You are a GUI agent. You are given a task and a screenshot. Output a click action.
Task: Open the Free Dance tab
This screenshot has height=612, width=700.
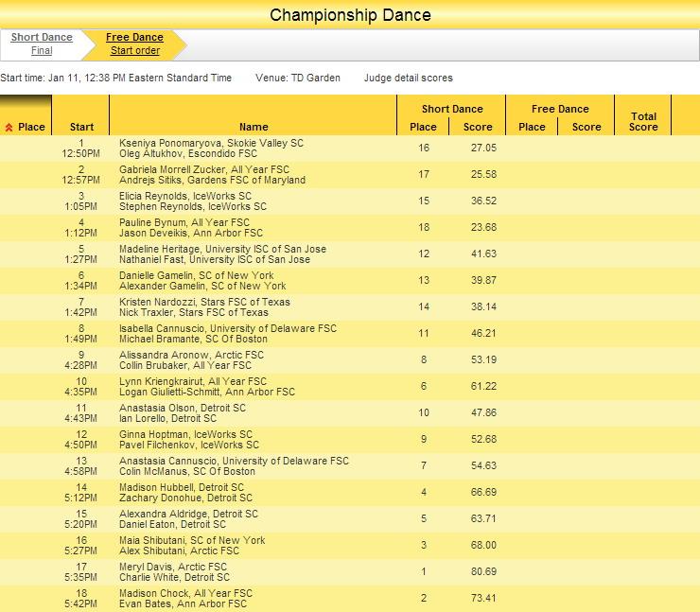(x=134, y=37)
